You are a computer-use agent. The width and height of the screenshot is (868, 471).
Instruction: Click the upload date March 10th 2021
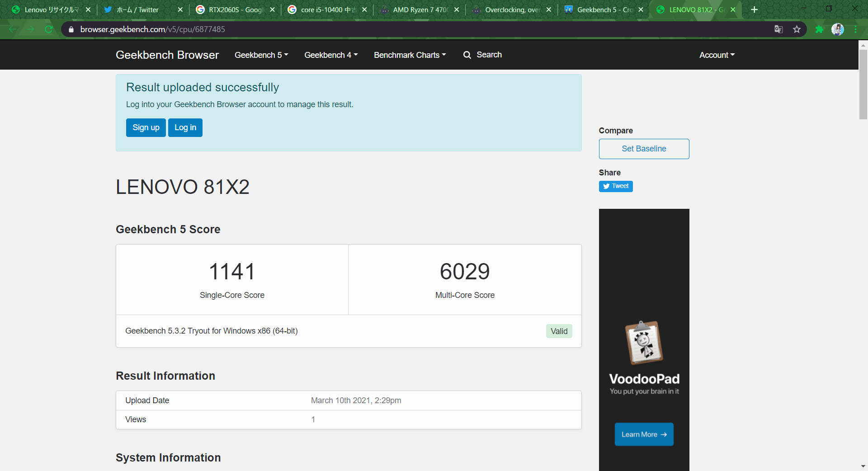coord(356,400)
